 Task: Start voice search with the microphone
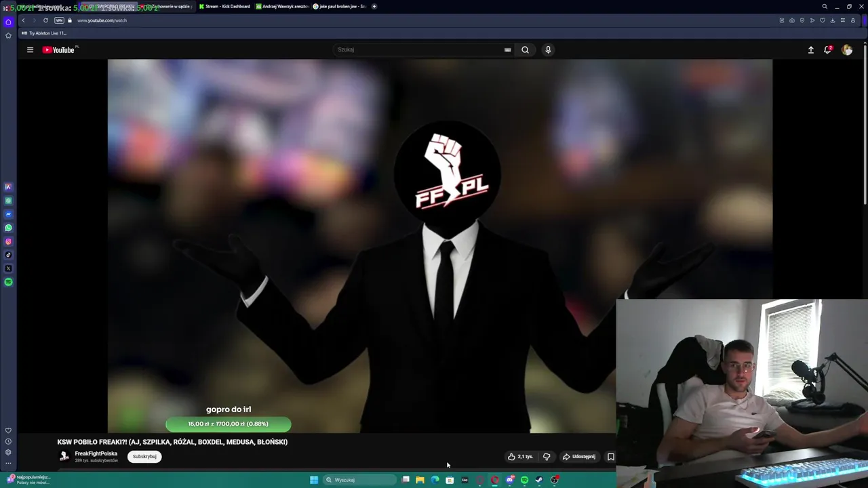point(548,49)
